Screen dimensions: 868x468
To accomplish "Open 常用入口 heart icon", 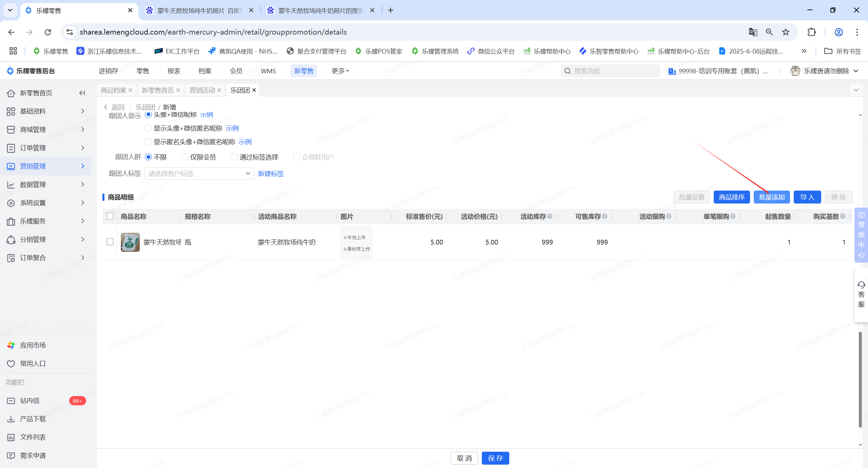I will (x=11, y=364).
